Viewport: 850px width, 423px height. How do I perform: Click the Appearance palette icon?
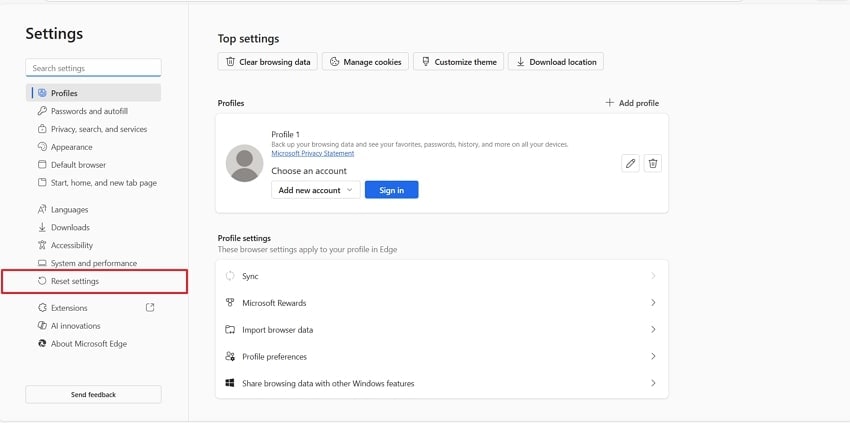point(42,146)
